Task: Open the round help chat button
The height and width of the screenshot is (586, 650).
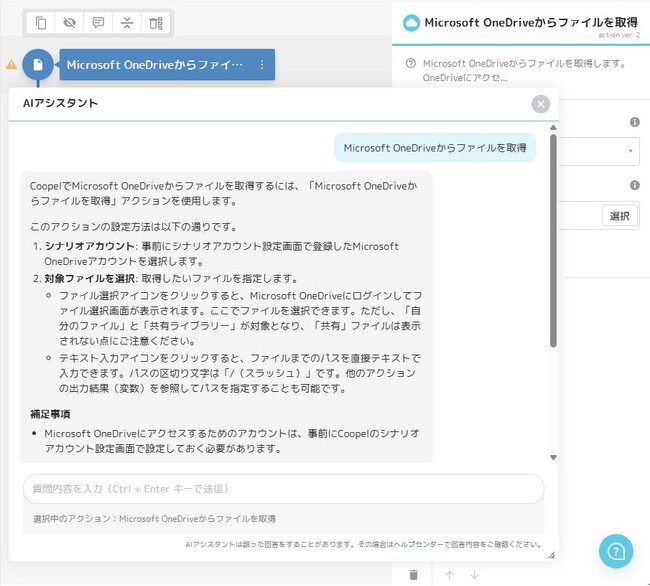Action: [616, 552]
